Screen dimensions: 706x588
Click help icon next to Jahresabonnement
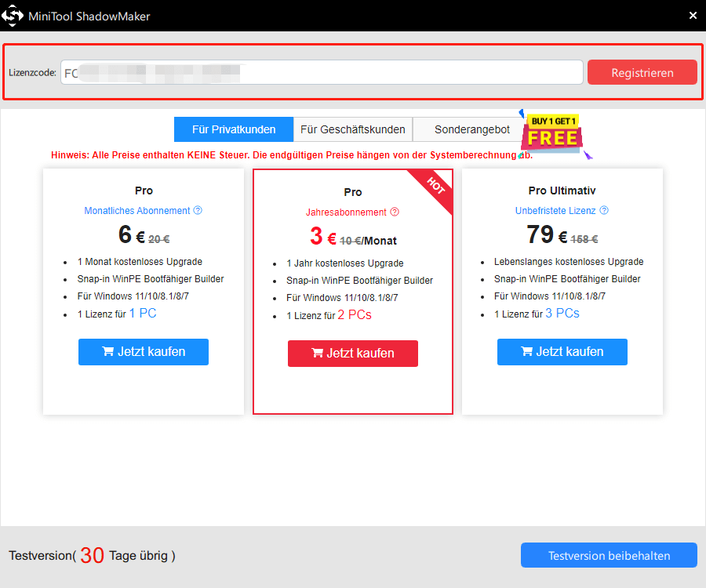tap(395, 212)
